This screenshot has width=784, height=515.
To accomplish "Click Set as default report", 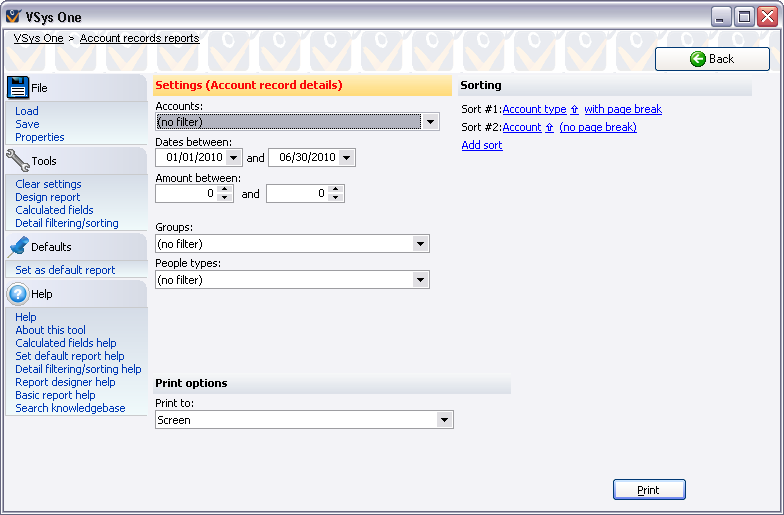I will 65,270.
